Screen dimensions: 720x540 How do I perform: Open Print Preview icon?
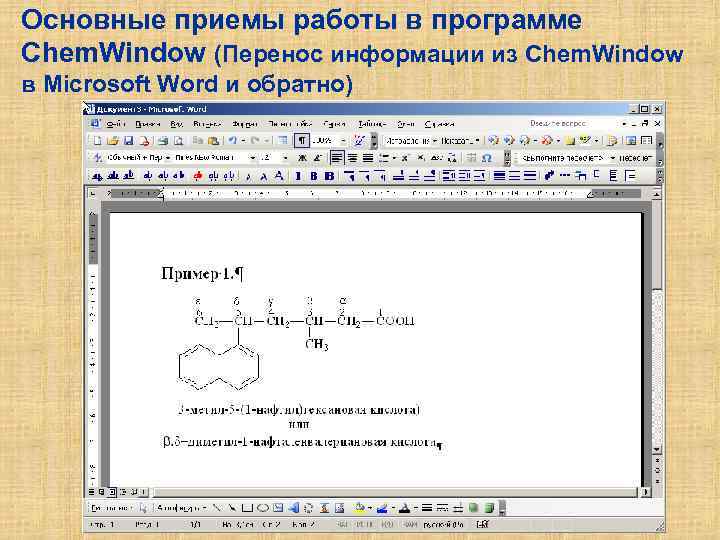click(178, 141)
